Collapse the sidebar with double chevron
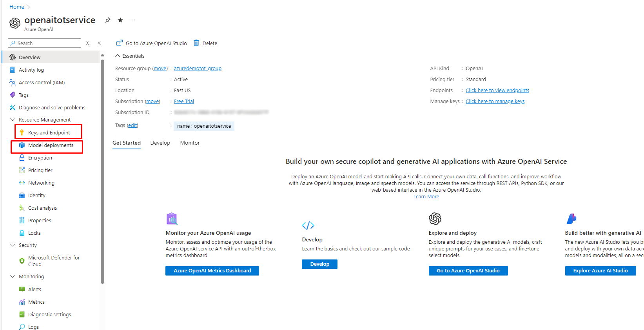 [x=99, y=43]
